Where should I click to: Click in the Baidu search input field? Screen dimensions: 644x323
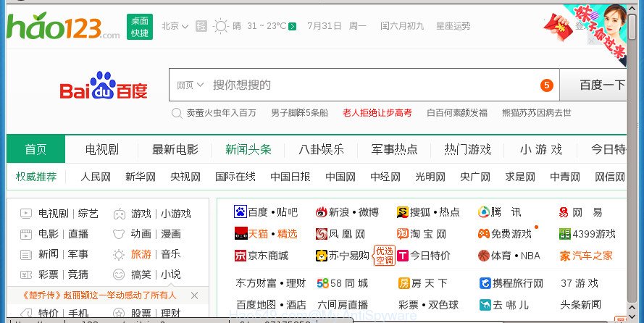(364, 85)
